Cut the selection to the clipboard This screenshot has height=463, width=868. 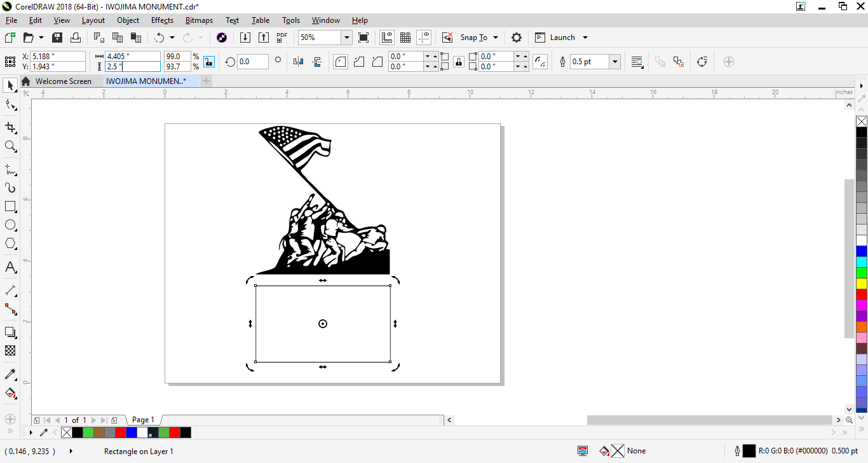[x=99, y=38]
